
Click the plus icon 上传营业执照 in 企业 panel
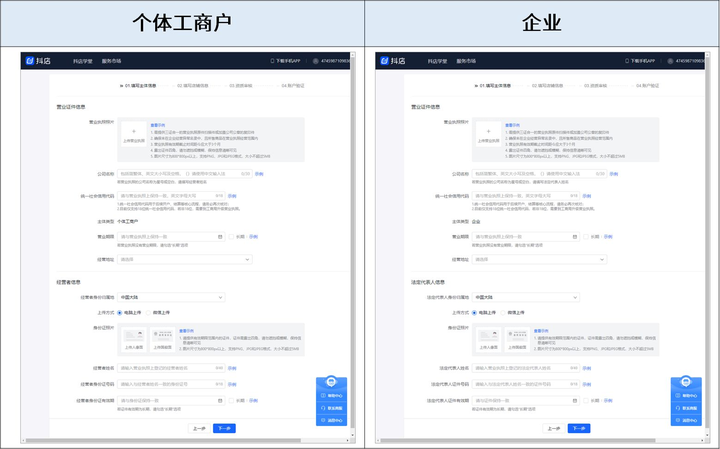[489, 132]
